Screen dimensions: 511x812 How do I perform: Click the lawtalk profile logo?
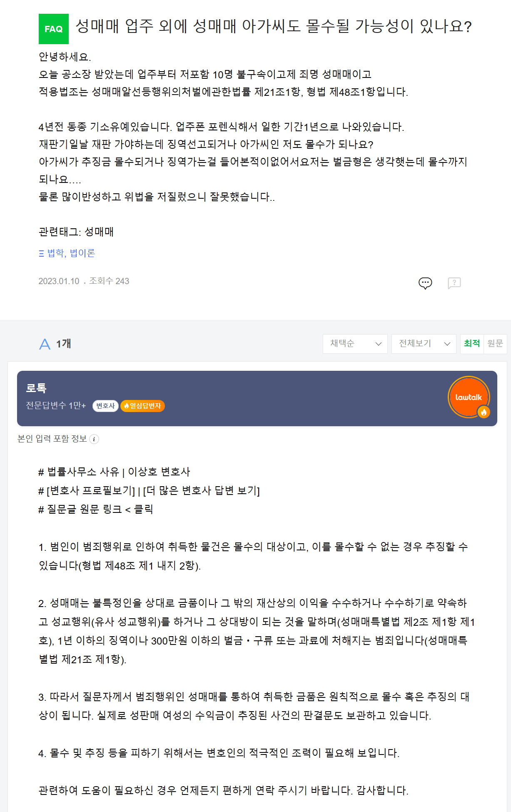[x=469, y=397]
